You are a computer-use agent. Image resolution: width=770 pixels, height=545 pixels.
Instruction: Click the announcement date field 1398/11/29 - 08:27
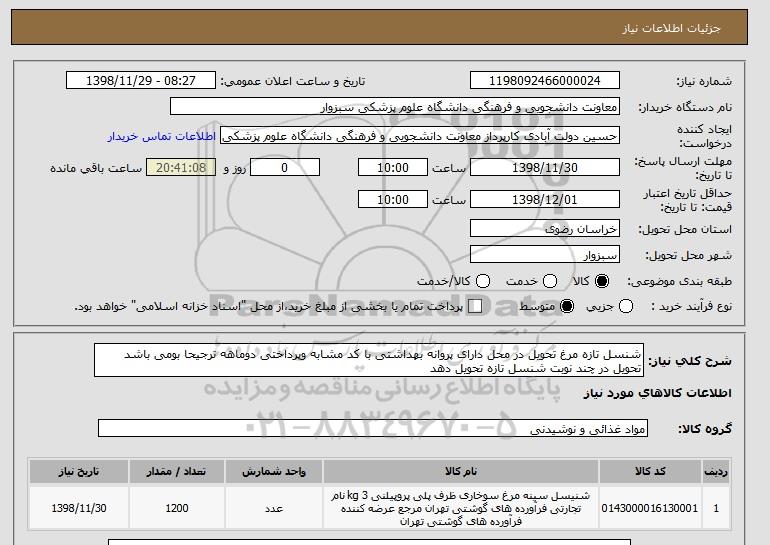click(x=140, y=81)
